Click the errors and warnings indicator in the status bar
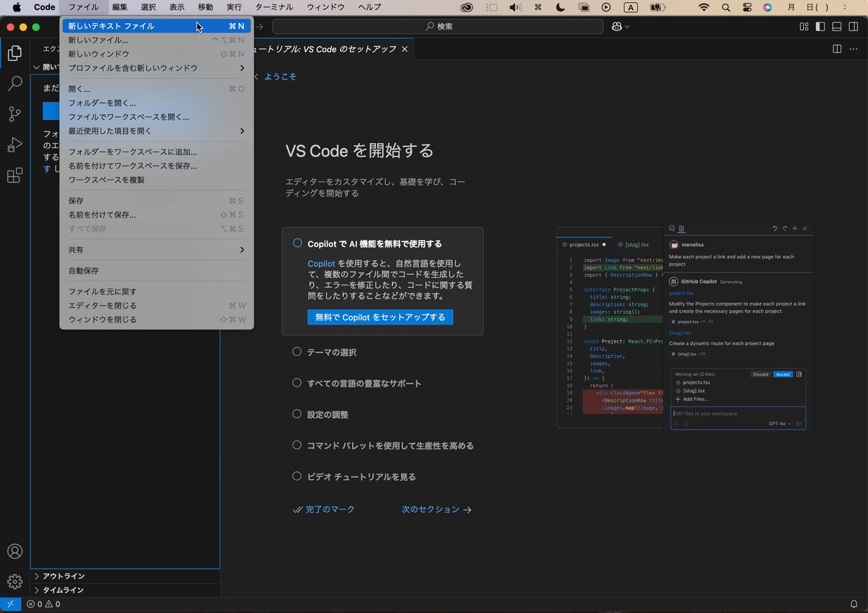 click(x=43, y=604)
